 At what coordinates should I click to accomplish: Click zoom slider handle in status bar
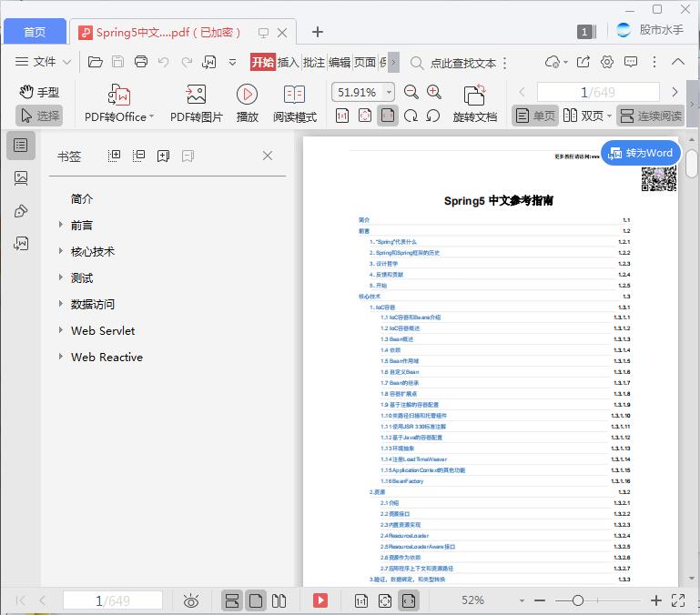tap(578, 600)
